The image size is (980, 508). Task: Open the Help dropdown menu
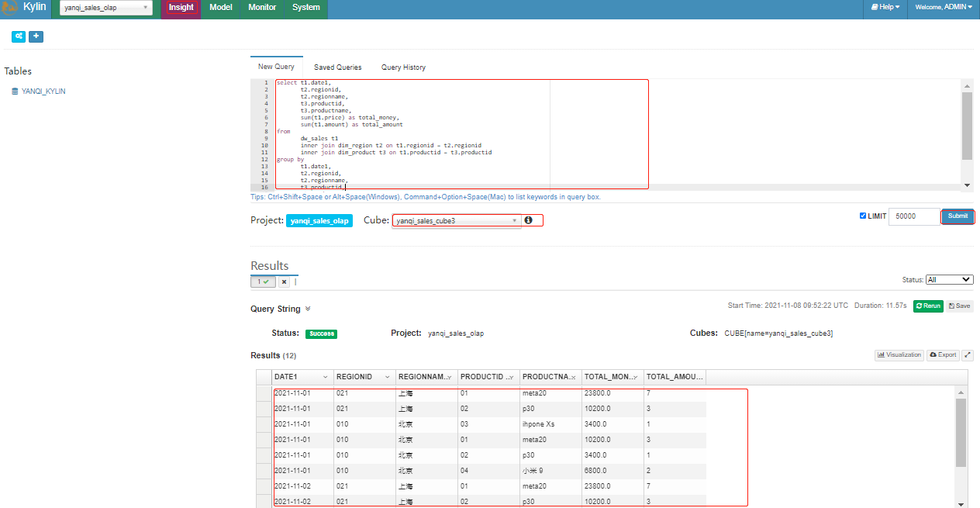pyautogui.click(x=885, y=7)
